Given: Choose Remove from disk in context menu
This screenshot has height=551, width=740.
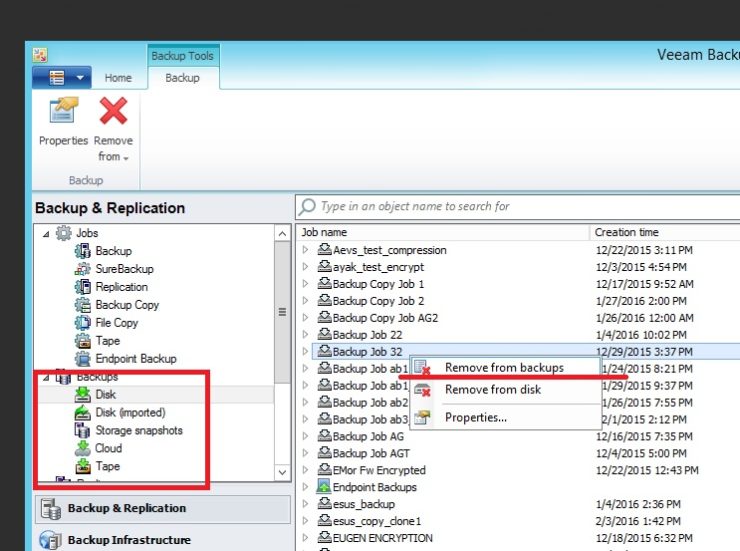Looking at the screenshot, I should click(x=505, y=390).
